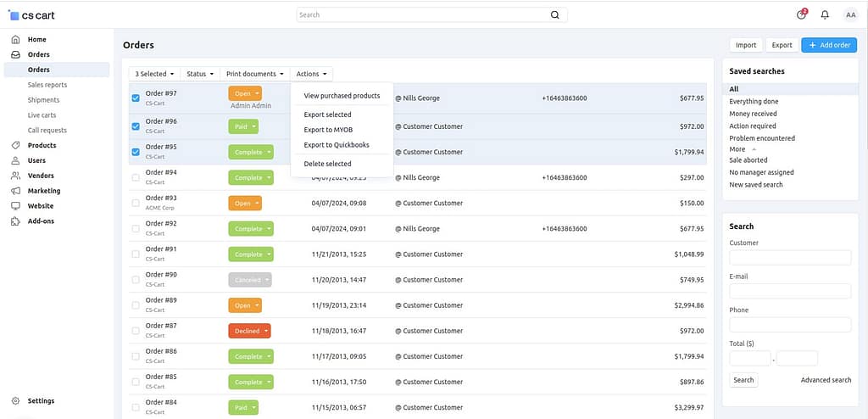Viewport: 868px width, 419px height.
Task: Open the Status bulk dropdown
Action: pos(200,74)
